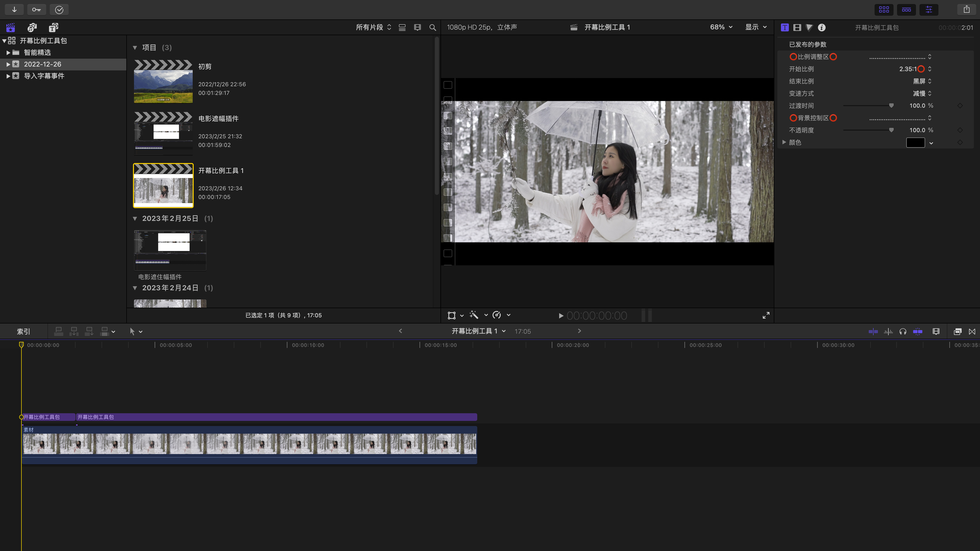This screenshot has width=980, height=551.
Task: Collapse the 2023年2月25日 group
Action: click(135, 219)
